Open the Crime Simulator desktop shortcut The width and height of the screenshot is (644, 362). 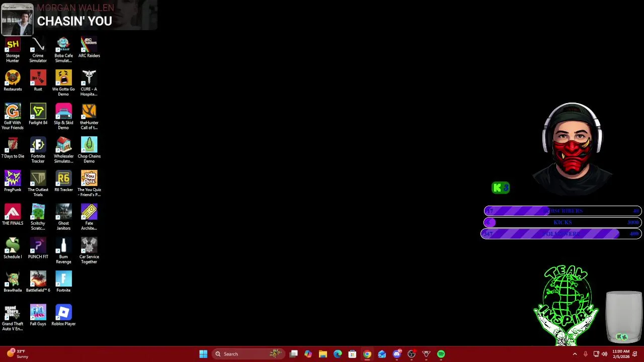coord(38,50)
